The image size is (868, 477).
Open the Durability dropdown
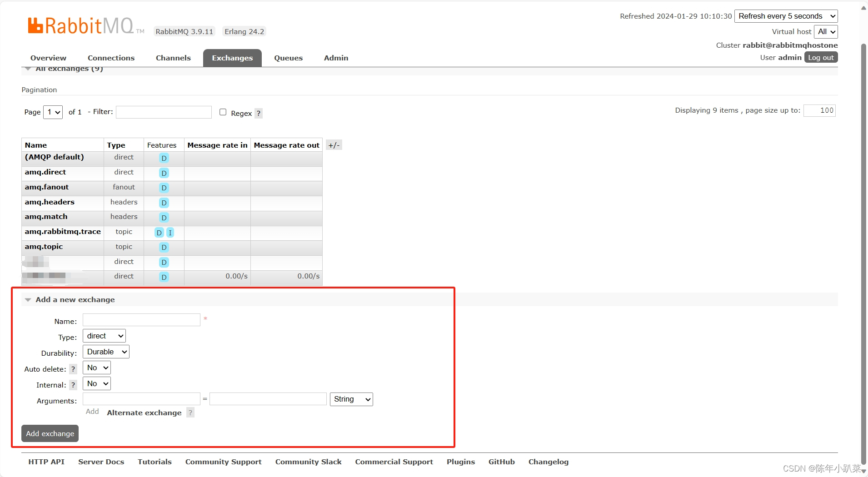[x=106, y=352]
